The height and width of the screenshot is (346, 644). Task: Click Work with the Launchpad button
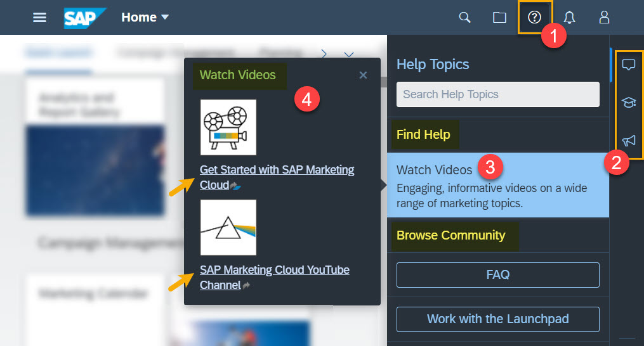(x=498, y=319)
